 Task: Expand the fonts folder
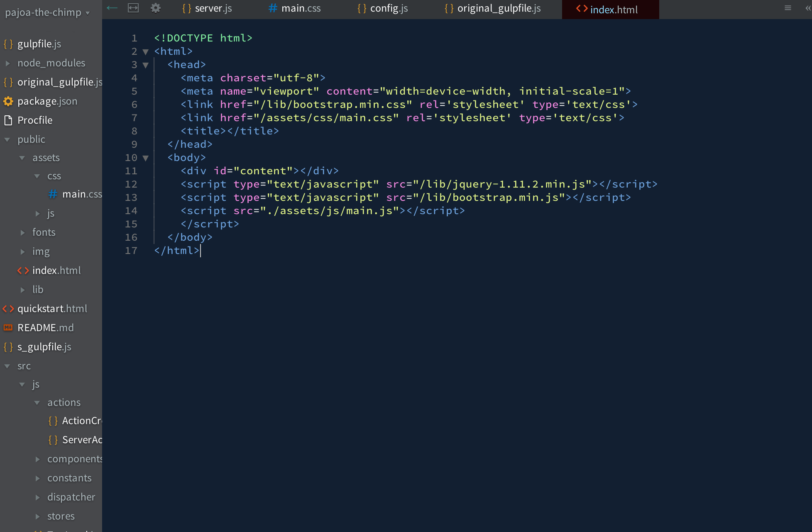(23, 232)
